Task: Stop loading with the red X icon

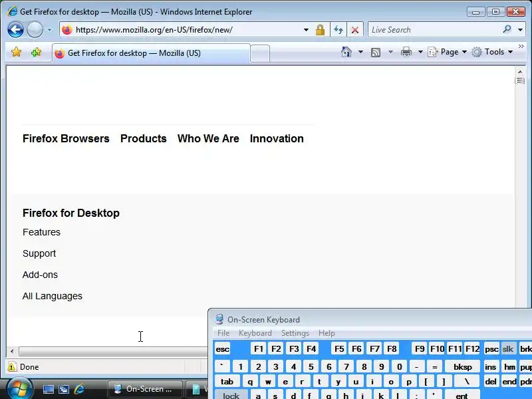Action: tap(355, 30)
